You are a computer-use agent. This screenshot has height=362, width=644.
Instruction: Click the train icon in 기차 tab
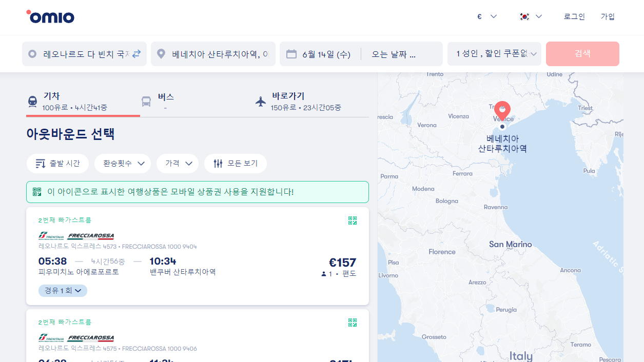[x=32, y=102]
